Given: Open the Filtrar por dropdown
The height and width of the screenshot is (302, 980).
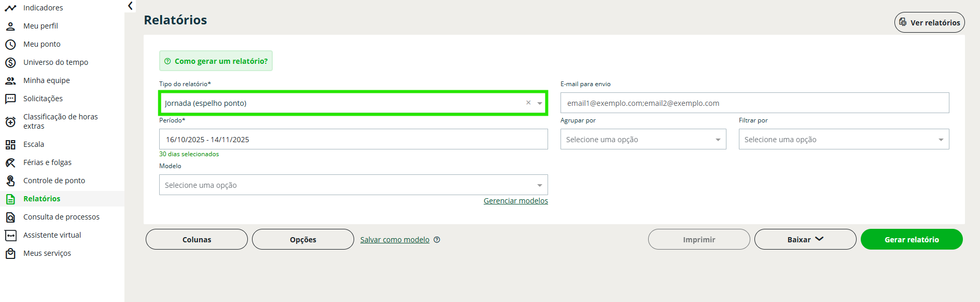Looking at the screenshot, I should (x=844, y=140).
